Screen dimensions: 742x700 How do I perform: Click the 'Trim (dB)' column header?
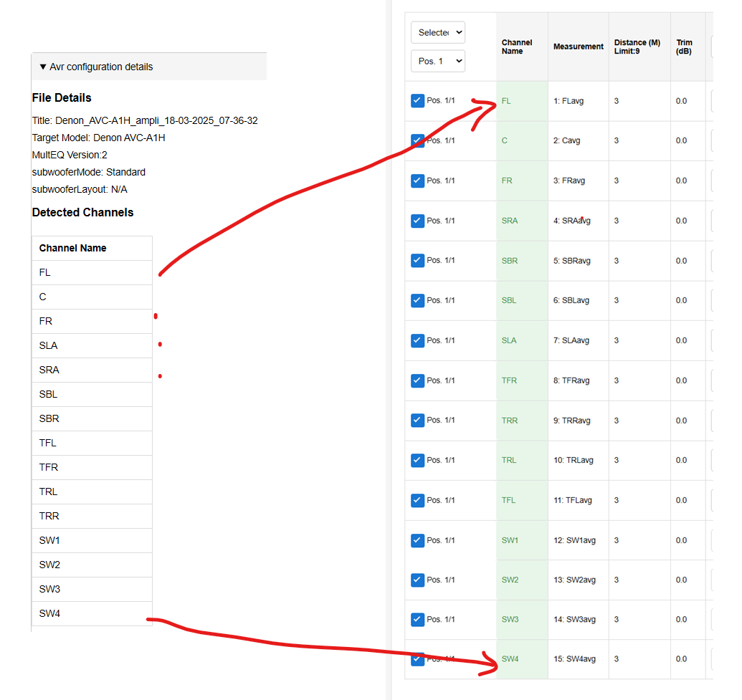pyautogui.click(x=685, y=47)
